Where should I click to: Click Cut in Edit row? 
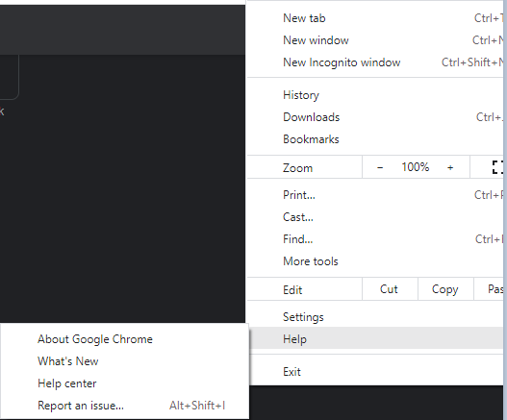(x=390, y=289)
